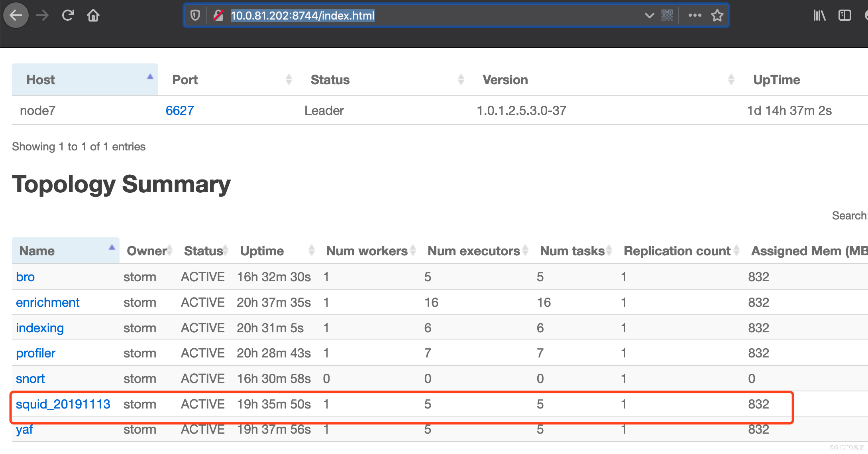Open the yaf topology link

coord(24,429)
